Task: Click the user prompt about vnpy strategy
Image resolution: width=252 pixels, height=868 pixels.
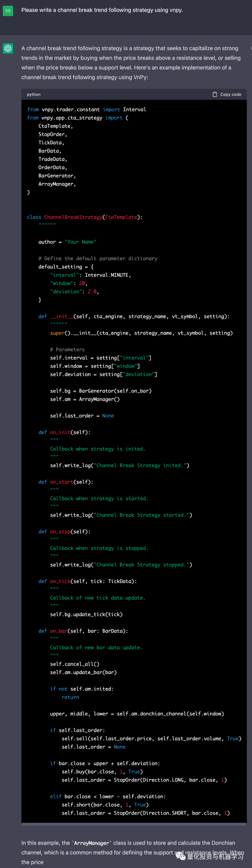Action: [102, 10]
